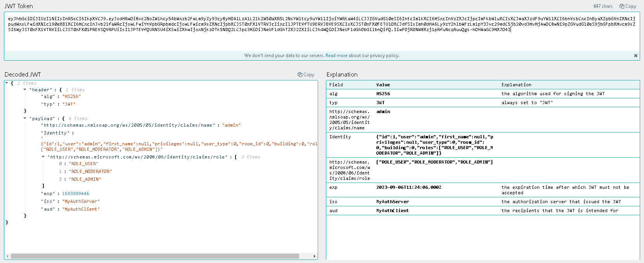This screenshot has height=263, width=644.
Task: Click the Explanation column header in table
Action: pyautogui.click(x=516, y=85)
